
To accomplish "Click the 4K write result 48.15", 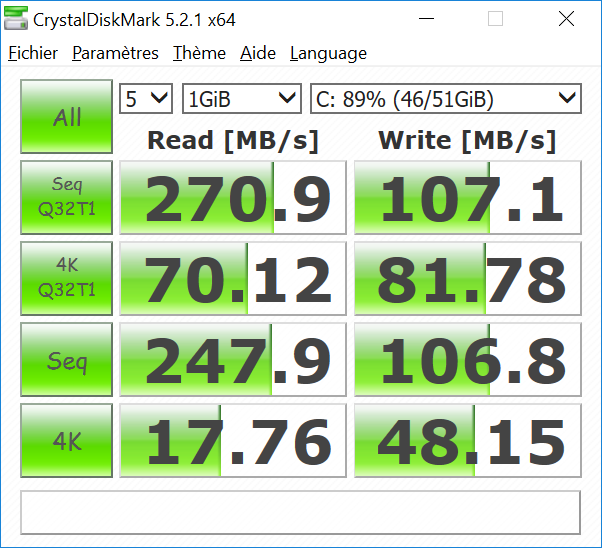I will (468, 440).
